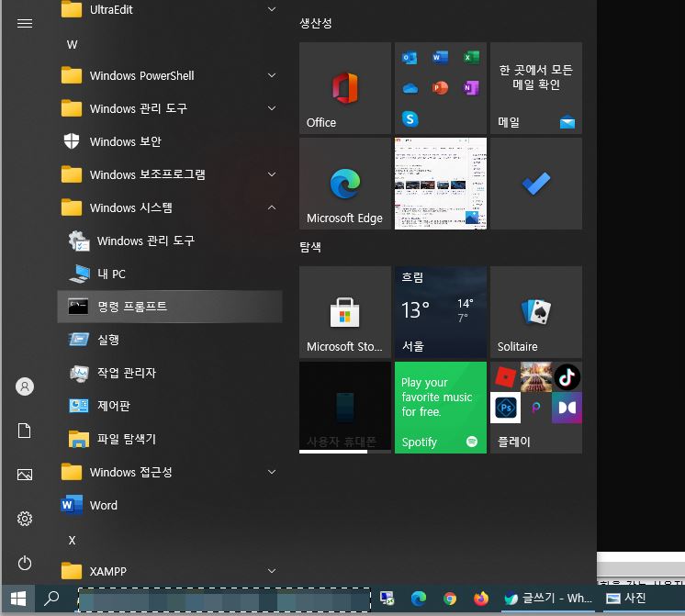Open the Microsoft Store tile
Viewport: 685px width, 616px height.
click(x=344, y=312)
